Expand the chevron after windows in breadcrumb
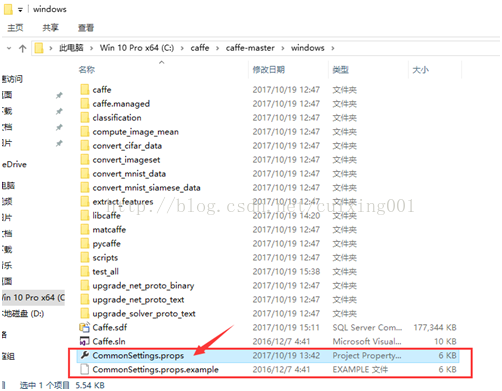 point(333,48)
